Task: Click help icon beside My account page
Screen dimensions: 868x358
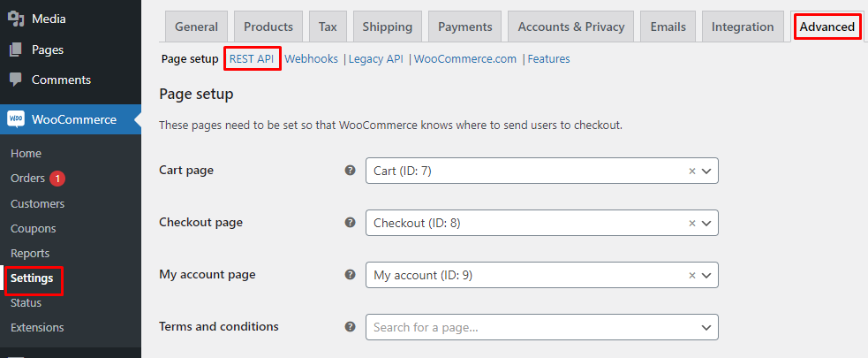Action: 350,274
